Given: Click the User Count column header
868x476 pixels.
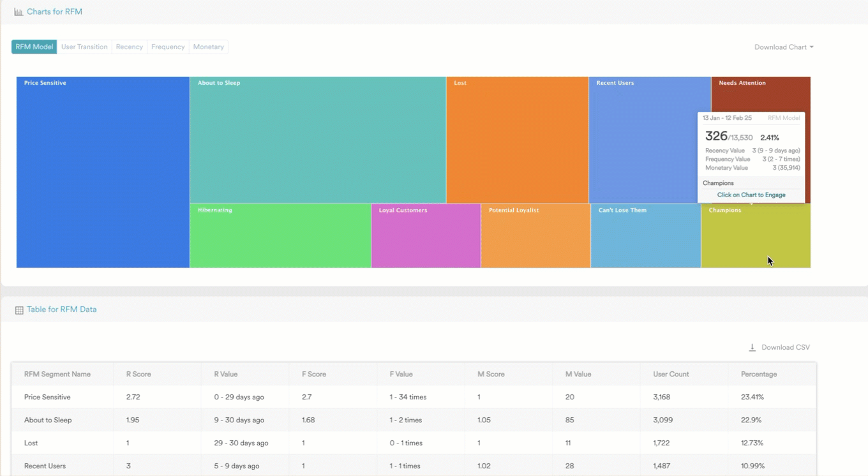Looking at the screenshot, I should [x=671, y=375].
